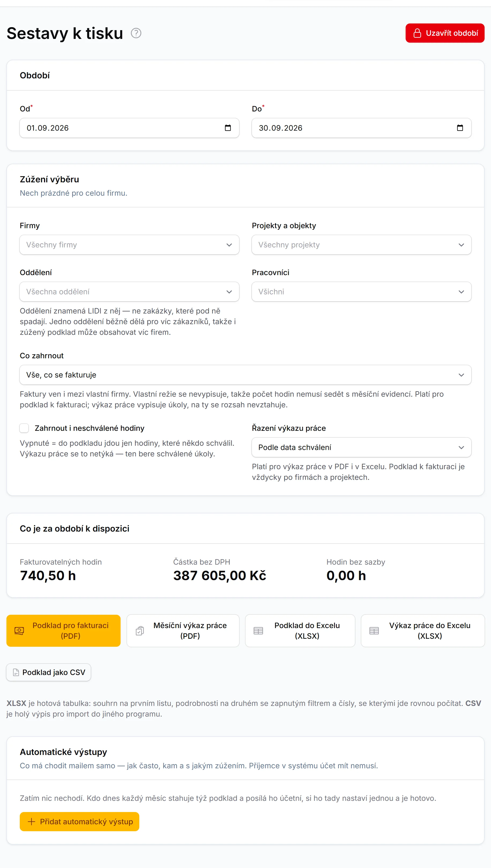Click the Nech prázdné pro celou firmu hint
491x868 pixels.
tap(73, 193)
